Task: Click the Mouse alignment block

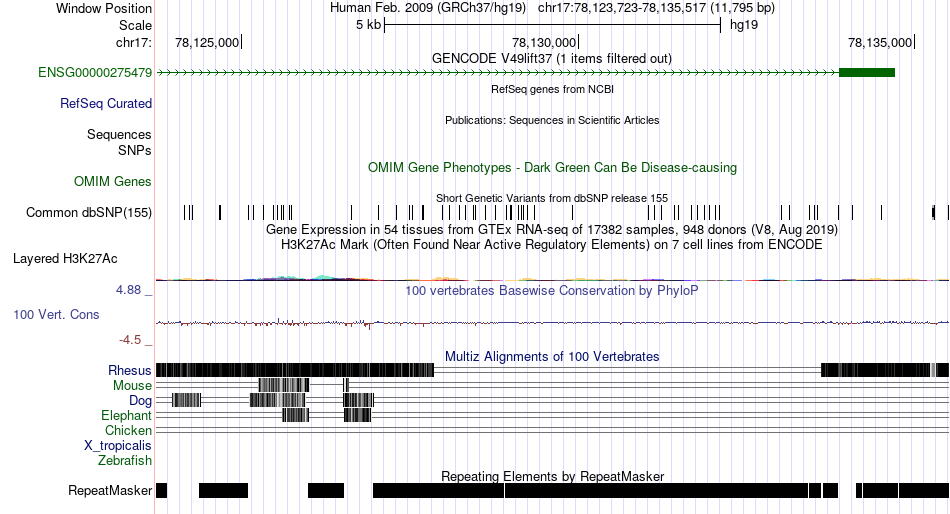Action: (284, 386)
